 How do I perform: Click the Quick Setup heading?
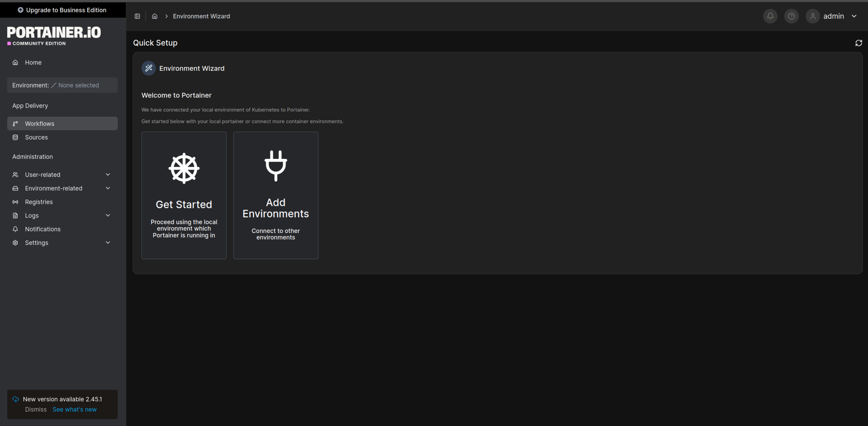155,43
